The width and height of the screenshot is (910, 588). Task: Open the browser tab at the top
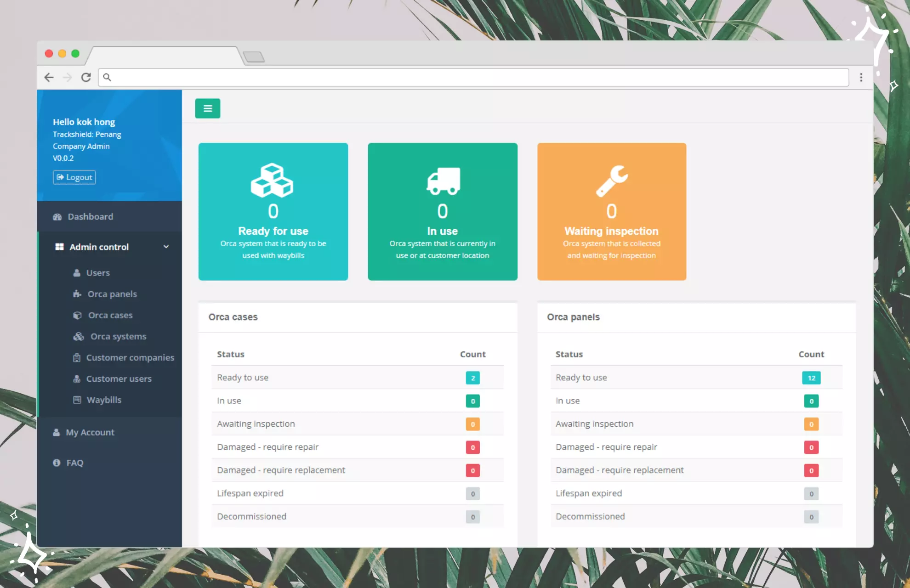(x=165, y=55)
